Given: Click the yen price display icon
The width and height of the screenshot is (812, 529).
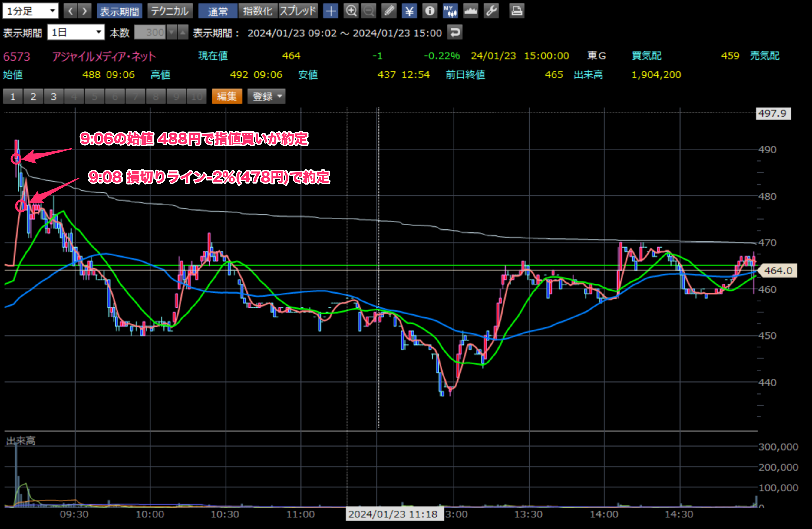Looking at the screenshot, I should click(x=409, y=11).
